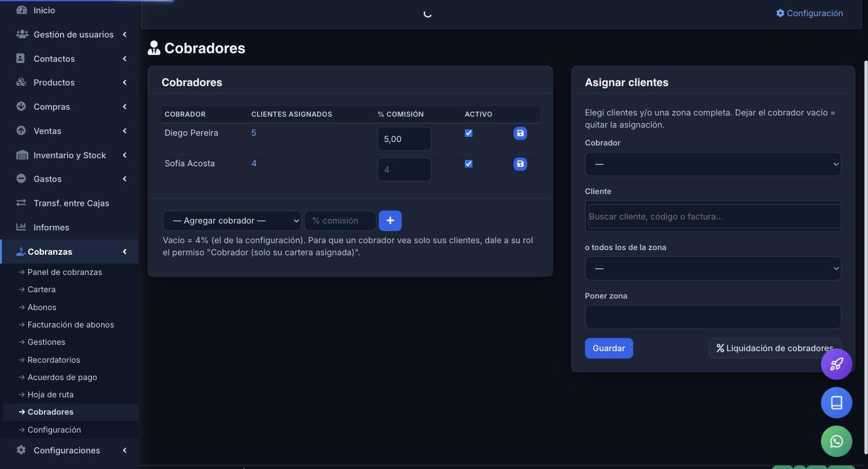Open Diego Pereira's 5 assigned clients link

click(x=254, y=133)
